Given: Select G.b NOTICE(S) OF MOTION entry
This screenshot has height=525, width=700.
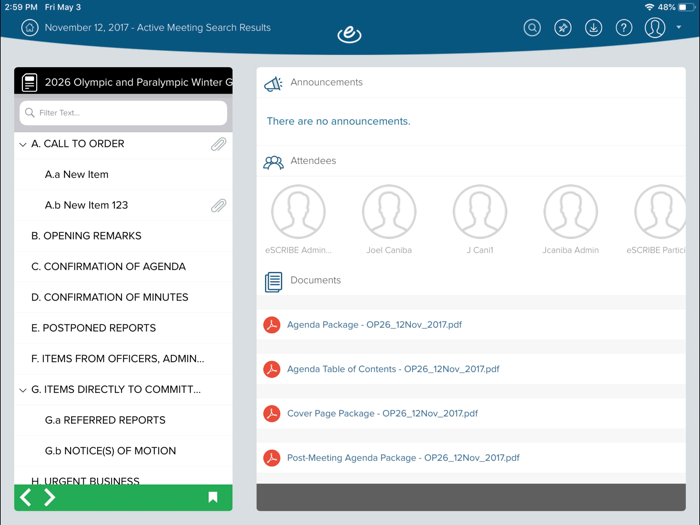Looking at the screenshot, I should [x=123, y=451].
